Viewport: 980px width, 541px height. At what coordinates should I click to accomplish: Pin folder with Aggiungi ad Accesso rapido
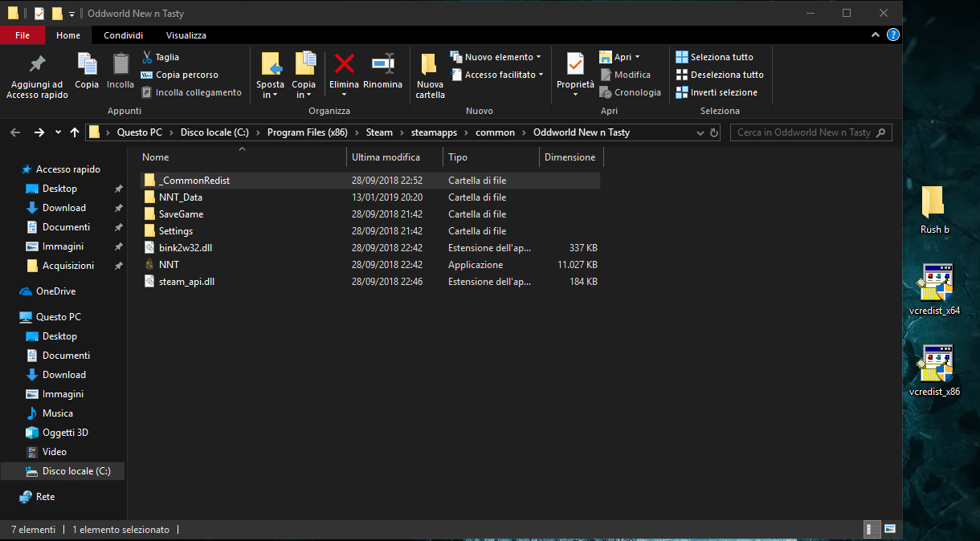pos(37,77)
